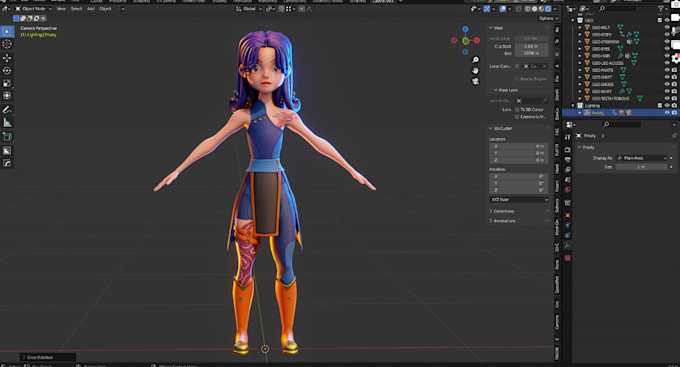Viewport: 680px width, 367px height.
Task: Open the View menu in viewport header
Action: [x=61, y=9]
